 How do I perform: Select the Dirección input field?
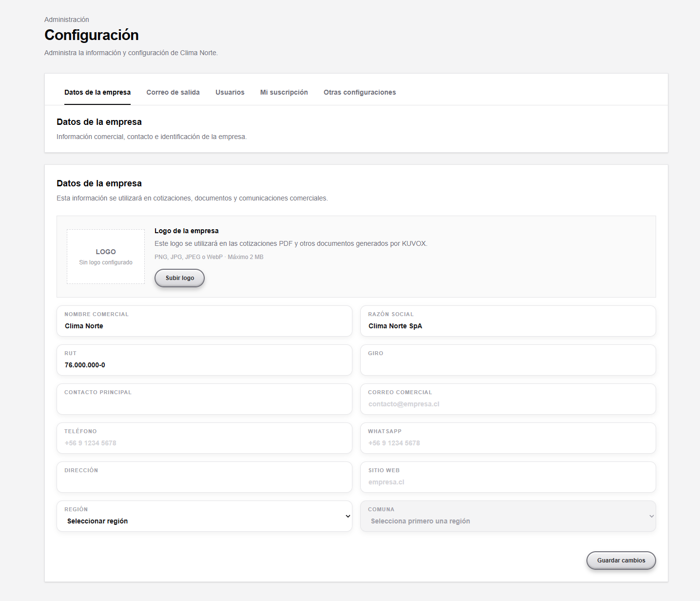click(x=204, y=477)
